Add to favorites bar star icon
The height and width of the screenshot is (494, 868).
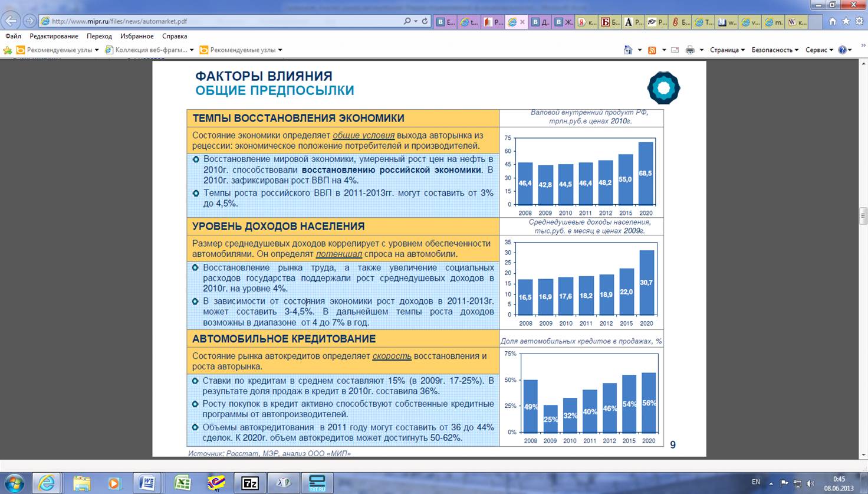click(x=8, y=50)
